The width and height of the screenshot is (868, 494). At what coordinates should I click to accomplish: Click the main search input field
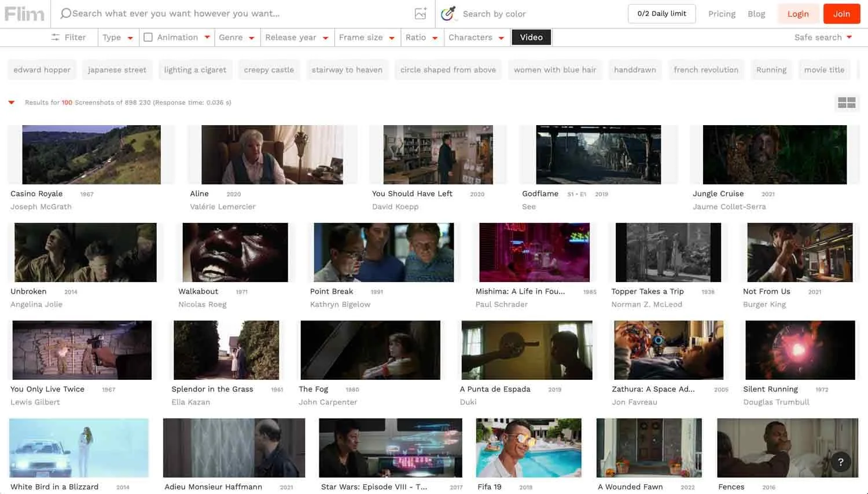click(x=237, y=13)
